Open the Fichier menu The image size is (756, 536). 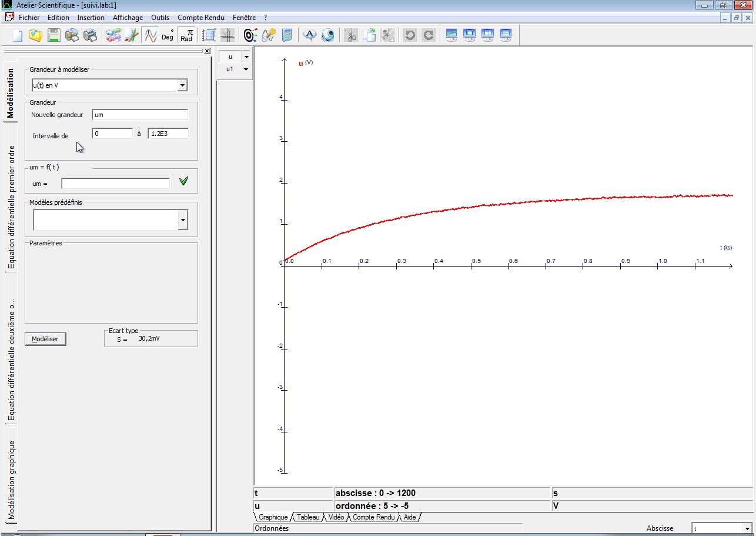28,18
